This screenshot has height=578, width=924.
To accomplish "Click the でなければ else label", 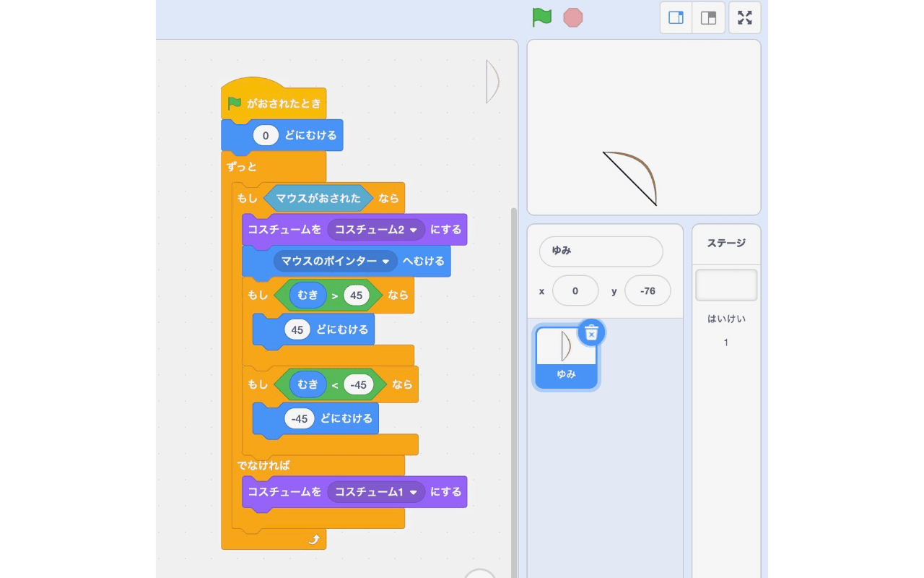I will point(263,465).
